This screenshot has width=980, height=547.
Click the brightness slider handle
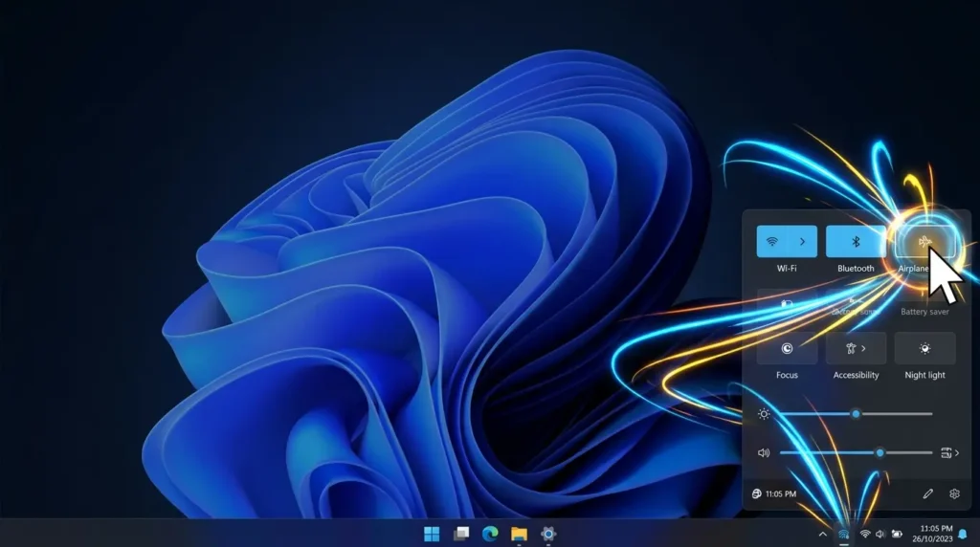point(856,414)
